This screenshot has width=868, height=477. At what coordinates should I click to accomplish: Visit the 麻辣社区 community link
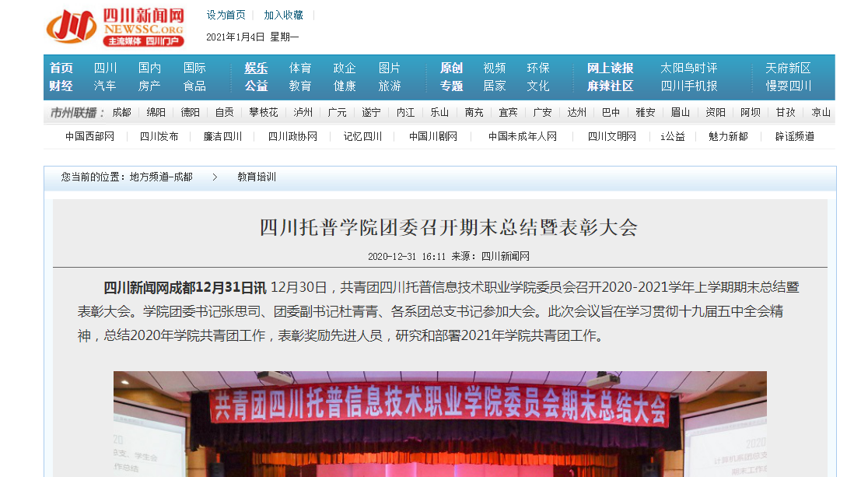610,86
